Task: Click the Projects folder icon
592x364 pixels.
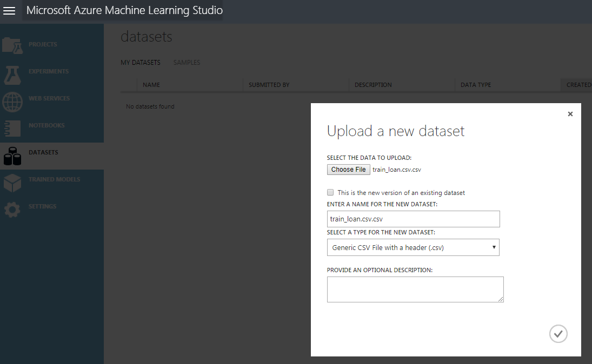Action: coord(12,45)
